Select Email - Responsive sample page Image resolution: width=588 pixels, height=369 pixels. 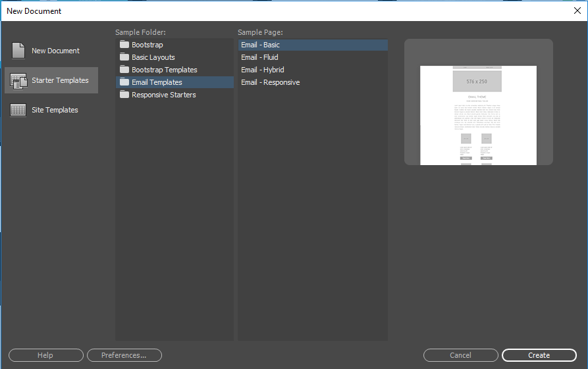270,82
